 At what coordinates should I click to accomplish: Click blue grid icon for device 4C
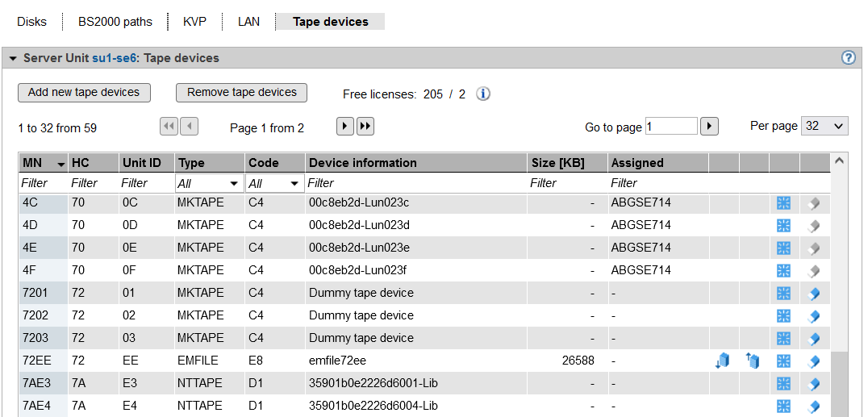point(783,202)
